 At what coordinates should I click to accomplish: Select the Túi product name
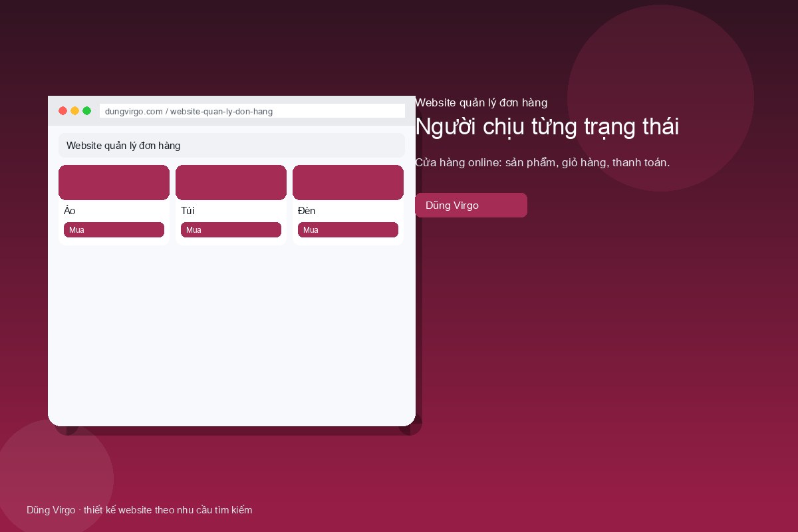[188, 210]
